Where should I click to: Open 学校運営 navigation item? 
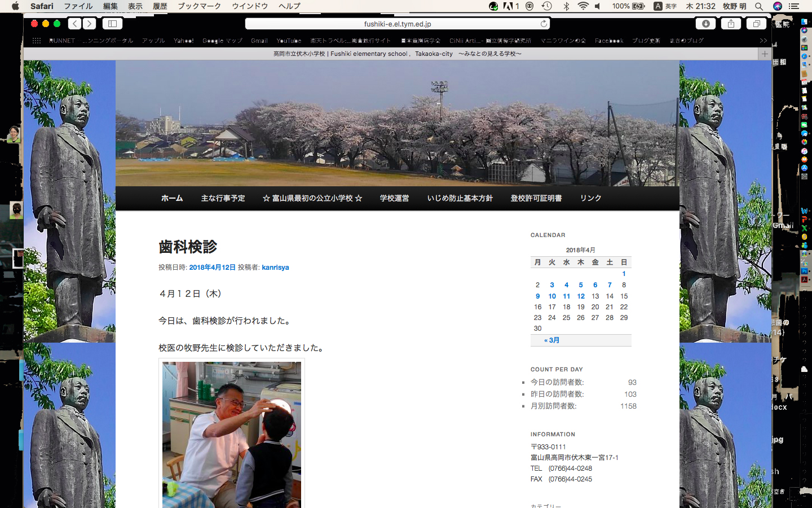point(394,198)
